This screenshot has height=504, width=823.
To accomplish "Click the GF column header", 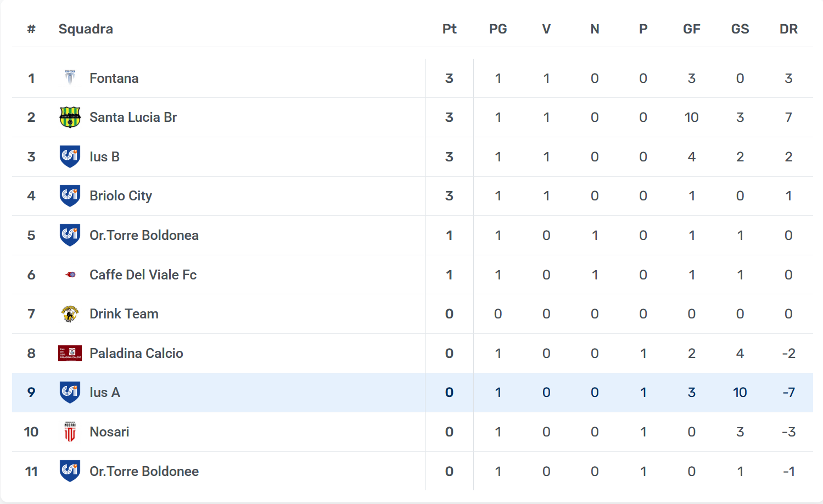I will point(691,29).
